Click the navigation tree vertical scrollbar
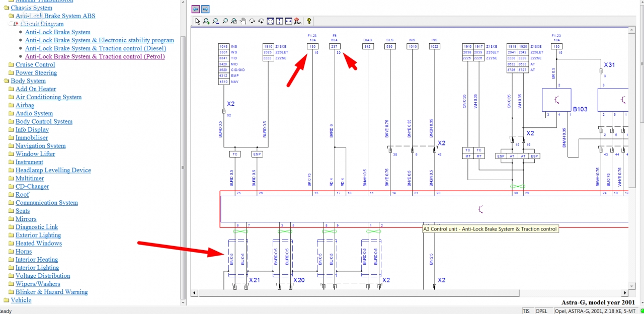The width and height of the screenshot is (644, 314). [x=184, y=152]
